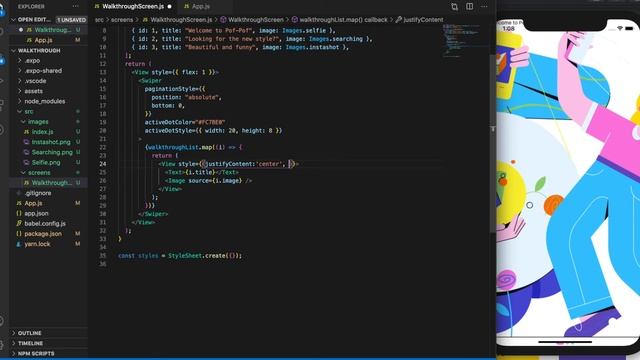This screenshot has height=360, width=640.
Task: Expand the .expo folder
Action: (32, 60)
